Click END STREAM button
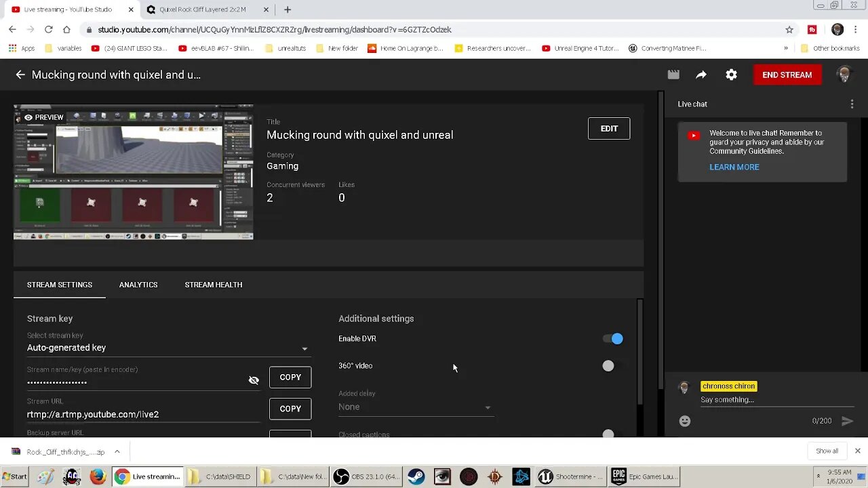 pos(787,75)
